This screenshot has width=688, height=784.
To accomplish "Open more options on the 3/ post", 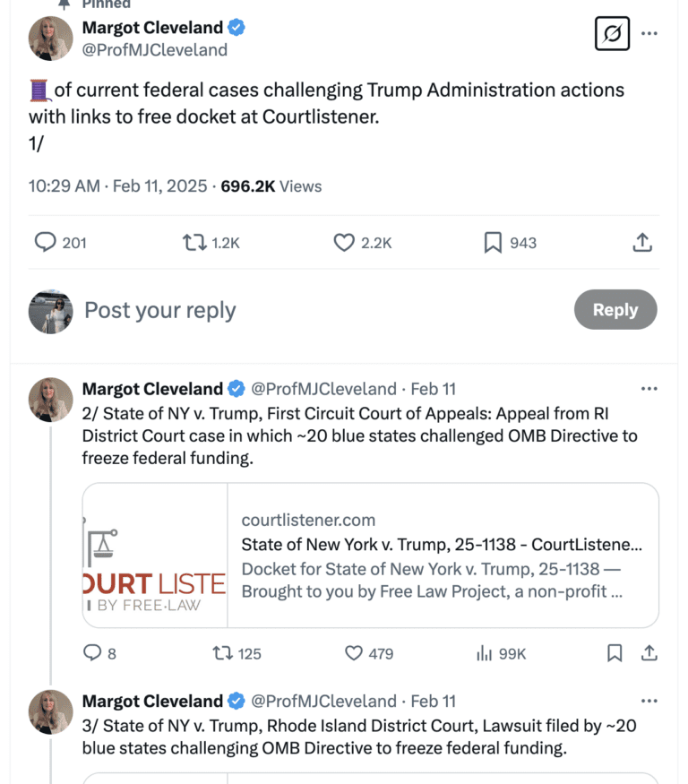I will tap(649, 701).
